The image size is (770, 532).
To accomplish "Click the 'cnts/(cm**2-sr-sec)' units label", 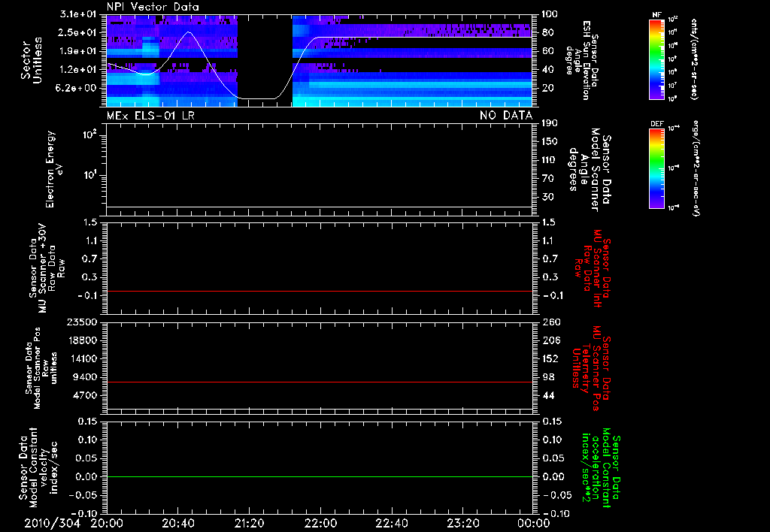I will tap(693, 59).
